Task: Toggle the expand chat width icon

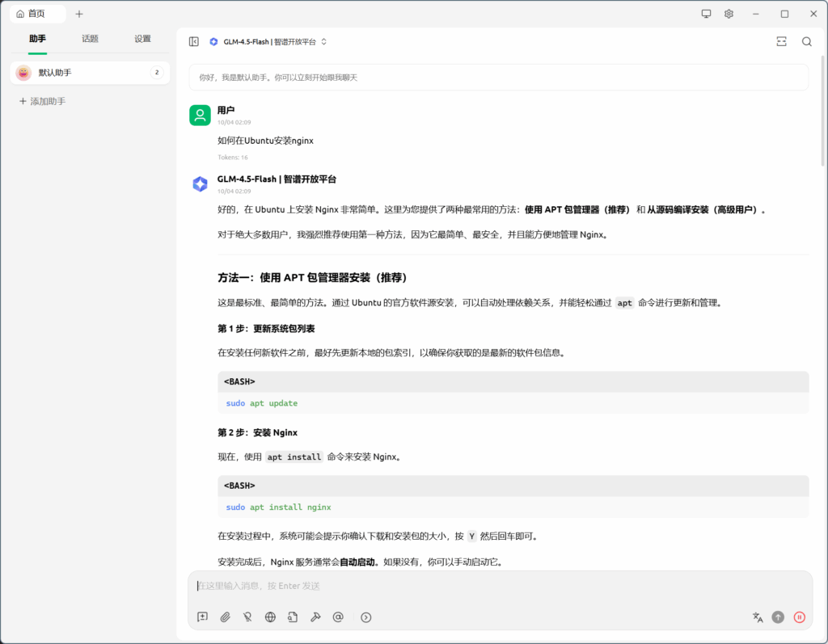Action: (781, 42)
